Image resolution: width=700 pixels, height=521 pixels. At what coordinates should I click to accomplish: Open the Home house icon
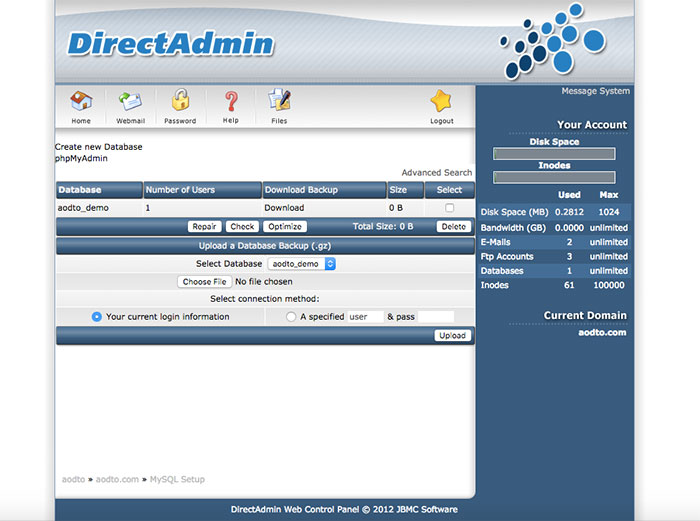pos(81,101)
